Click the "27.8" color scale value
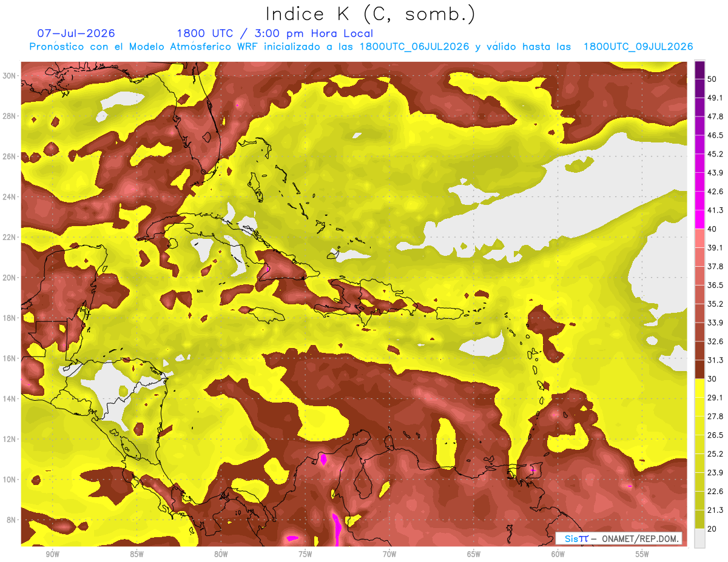728x562 pixels. pyautogui.click(x=715, y=416)
